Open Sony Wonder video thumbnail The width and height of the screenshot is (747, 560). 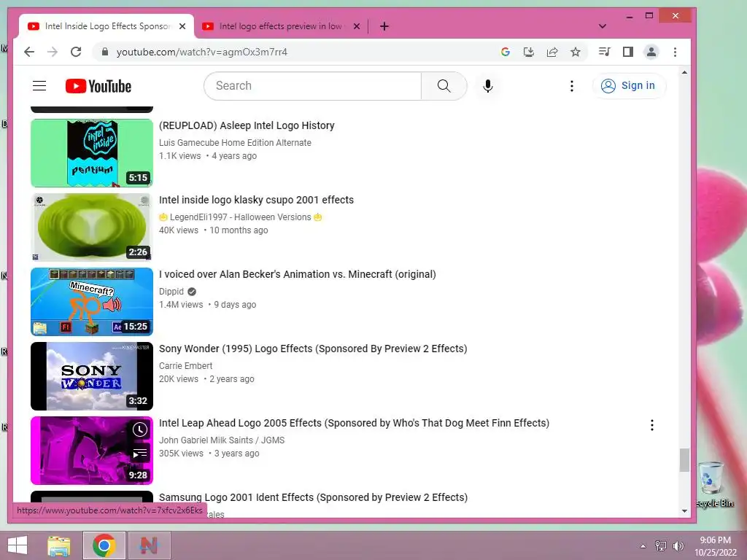coord(92,376)
